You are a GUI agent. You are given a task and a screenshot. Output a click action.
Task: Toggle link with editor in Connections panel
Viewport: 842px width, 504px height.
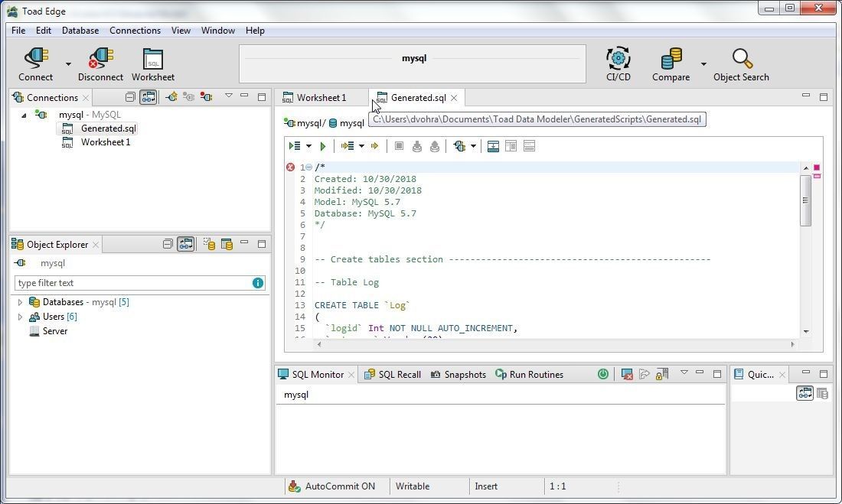click(x=148, y=97)
